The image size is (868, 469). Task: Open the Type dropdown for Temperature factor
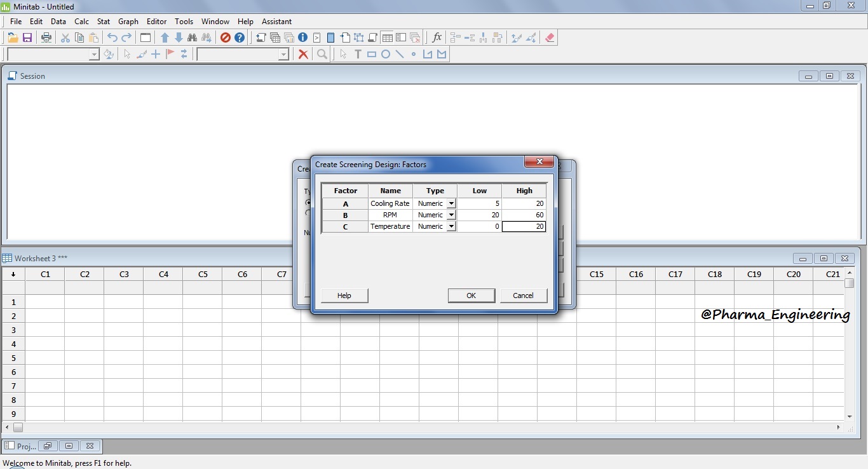point(451,226)
